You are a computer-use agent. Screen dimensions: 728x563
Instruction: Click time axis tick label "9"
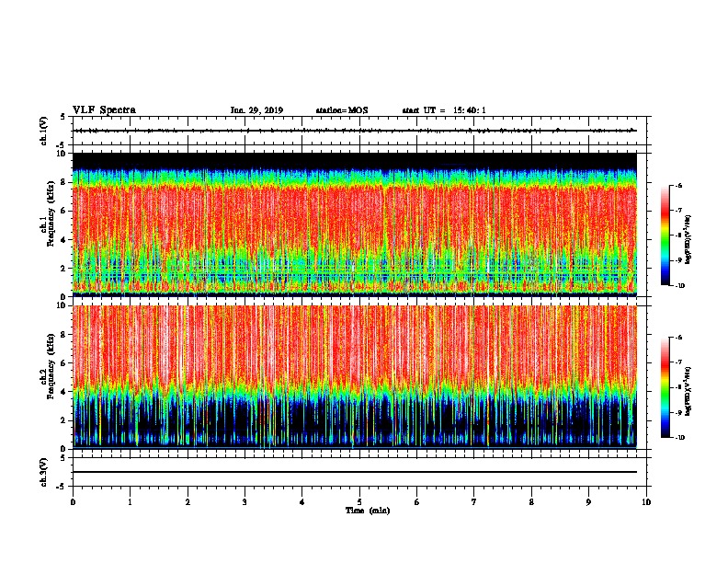click(588, 502)
